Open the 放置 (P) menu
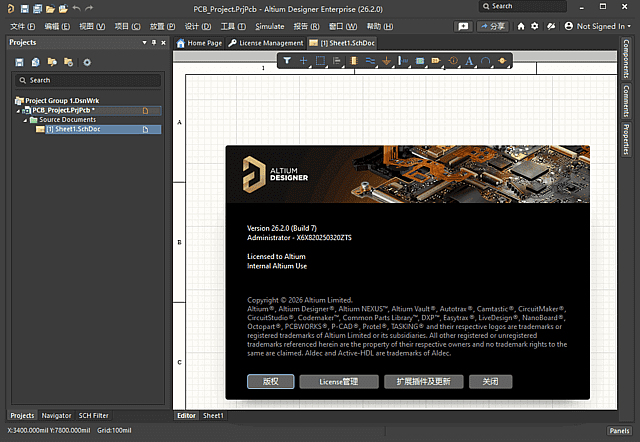 coord(162,27)
